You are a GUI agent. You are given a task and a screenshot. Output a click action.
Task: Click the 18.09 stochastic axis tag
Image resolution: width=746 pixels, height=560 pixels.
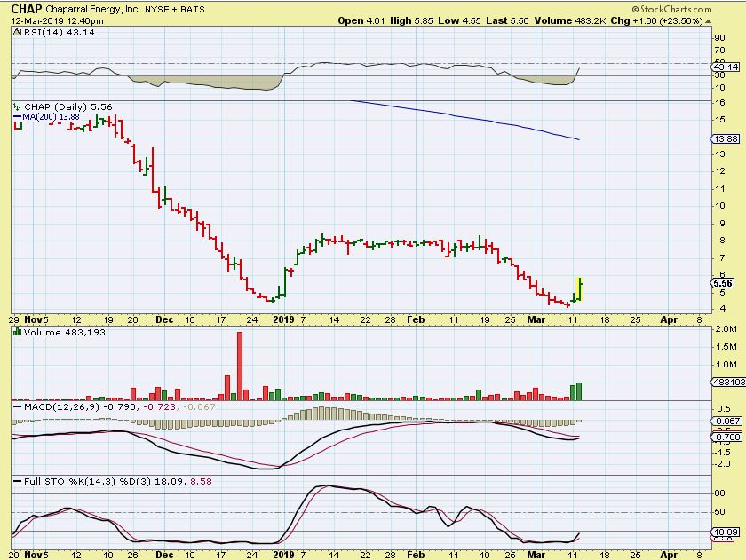726,532
